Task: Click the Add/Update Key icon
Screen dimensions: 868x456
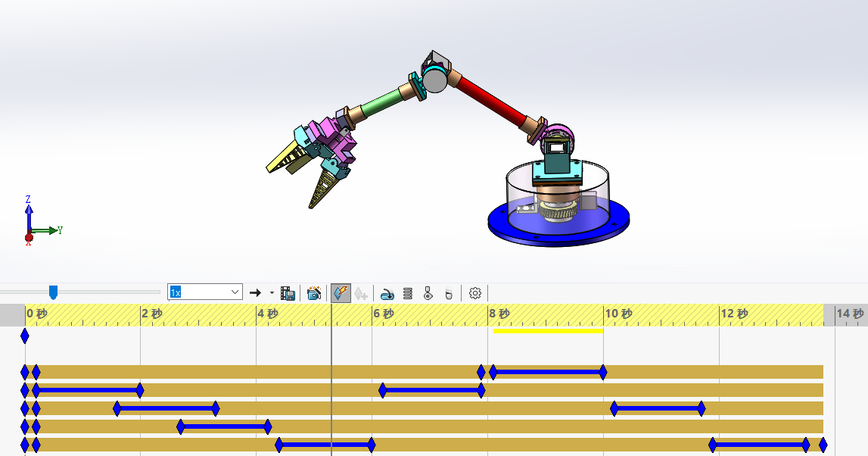Action: pos(361,293)
